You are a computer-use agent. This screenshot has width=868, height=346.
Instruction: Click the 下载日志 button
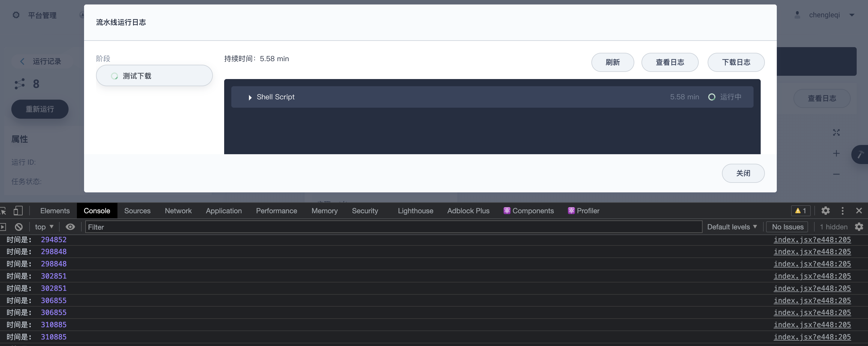pyautogui.click(x=736, y=62)
